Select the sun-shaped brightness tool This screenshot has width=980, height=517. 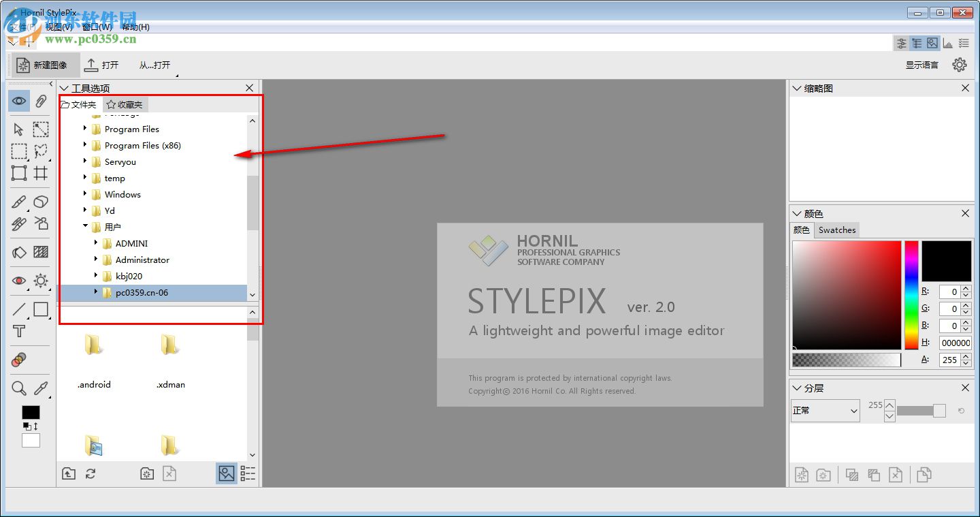pos(41,281)
